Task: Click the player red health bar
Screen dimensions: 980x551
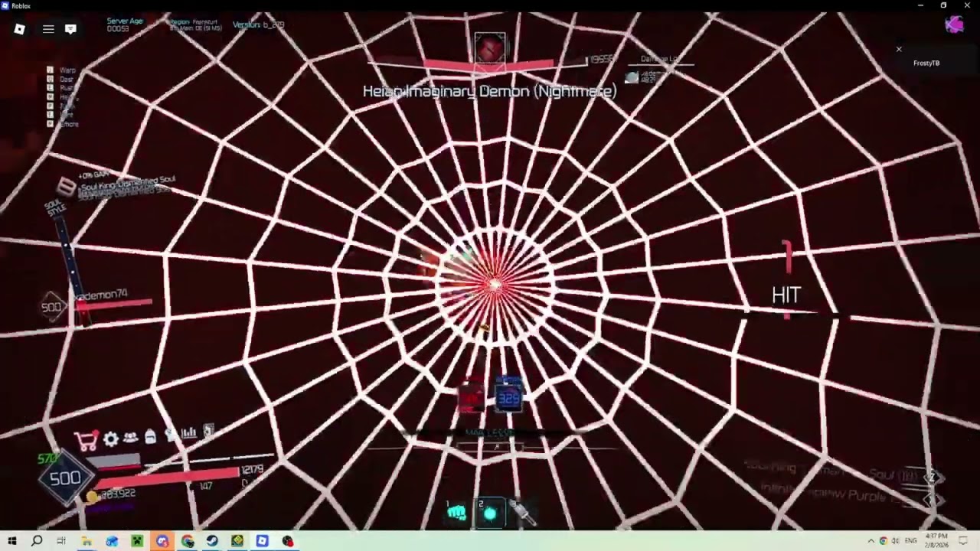Action: [x=166, y=478]
